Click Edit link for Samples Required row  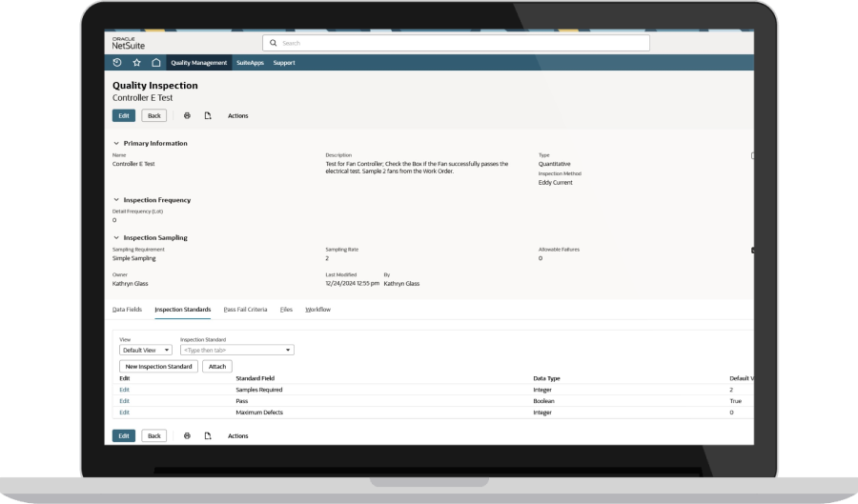tap(124, 390)
